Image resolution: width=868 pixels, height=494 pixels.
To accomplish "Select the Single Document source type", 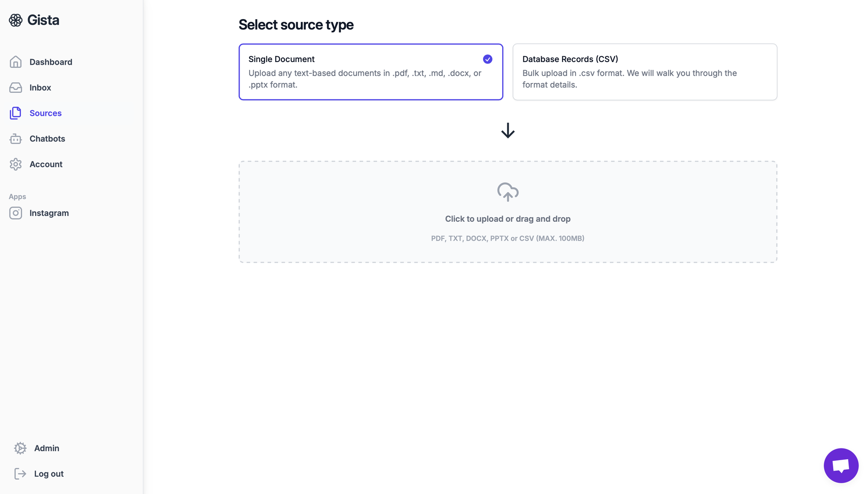I will pos(370,72).
